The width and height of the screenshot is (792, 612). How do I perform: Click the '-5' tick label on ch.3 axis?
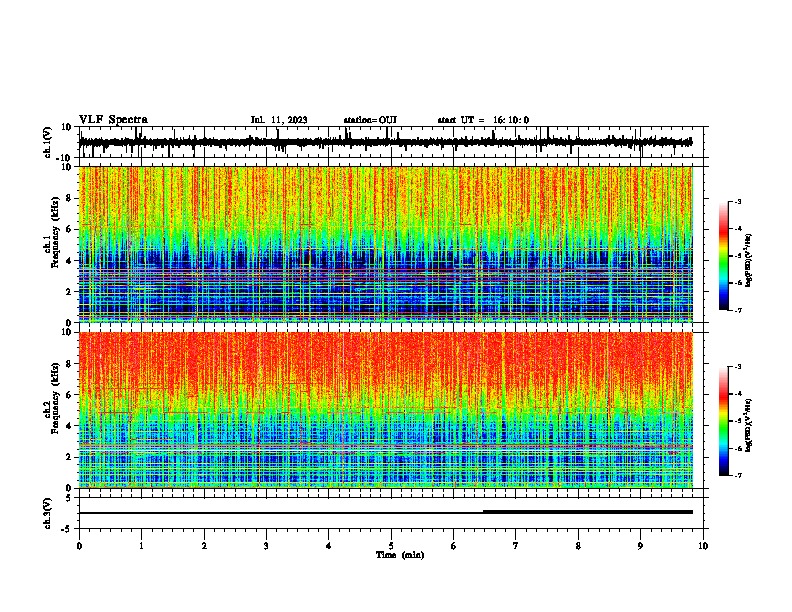[68, 529]
